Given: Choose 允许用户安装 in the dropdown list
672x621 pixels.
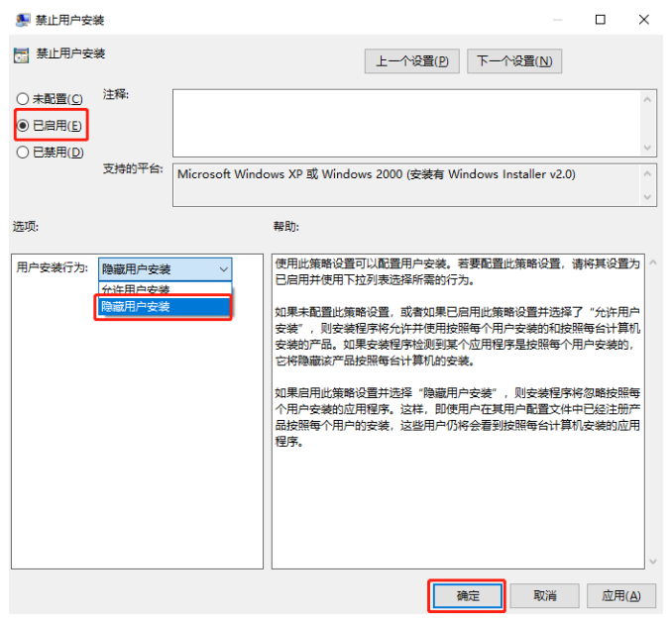Looking at the screenshot, I should (x=165, y=289).
